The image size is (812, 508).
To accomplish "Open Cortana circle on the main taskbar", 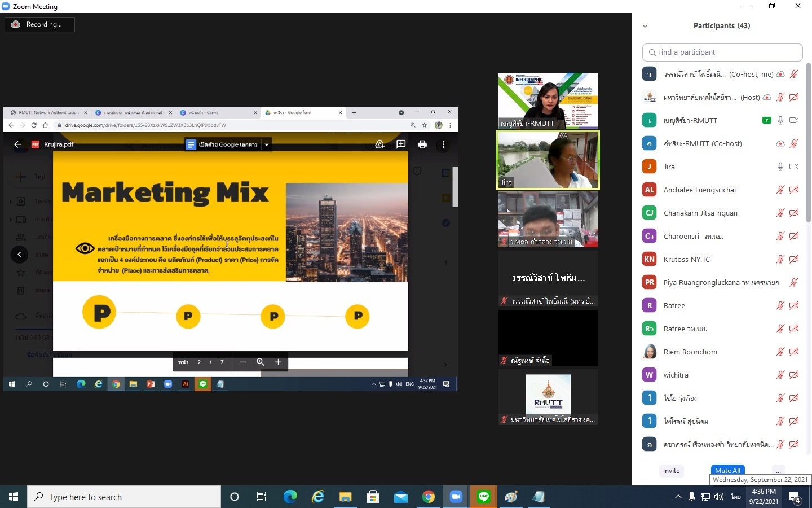I will [x=235, y=497].
